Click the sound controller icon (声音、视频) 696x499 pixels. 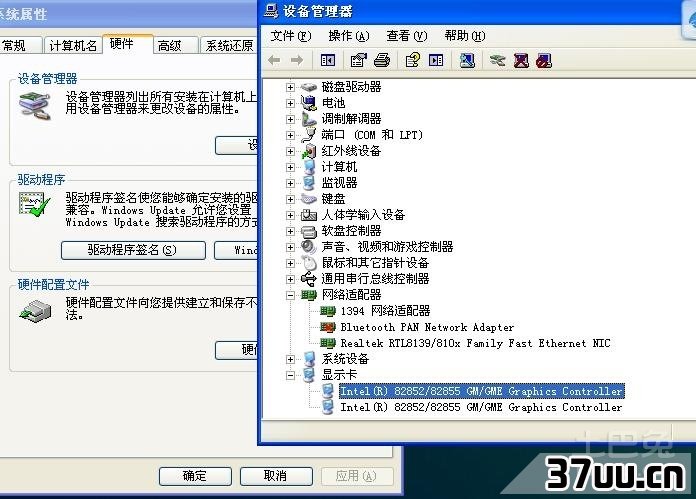(308, 247)
